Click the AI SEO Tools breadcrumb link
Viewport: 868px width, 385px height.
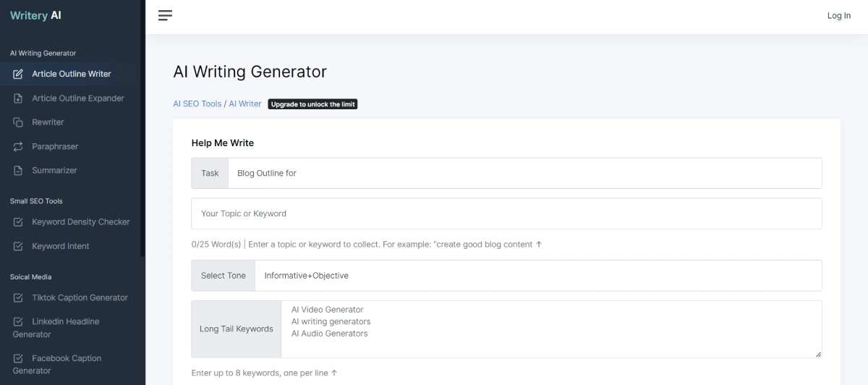[x=197, y=104]
